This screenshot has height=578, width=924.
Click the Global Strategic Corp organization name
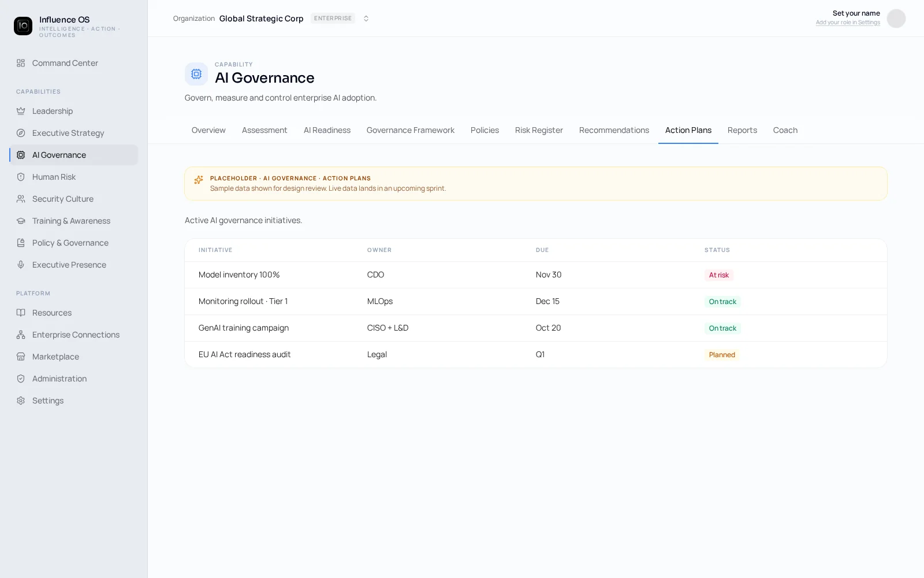click(261, 18)
